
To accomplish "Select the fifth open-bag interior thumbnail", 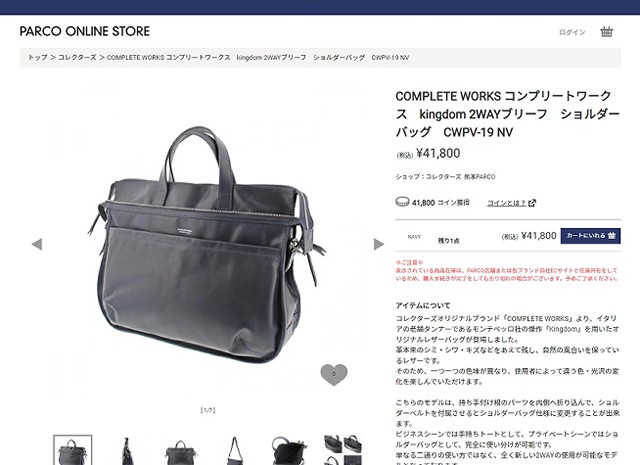I will pos(289,450).
